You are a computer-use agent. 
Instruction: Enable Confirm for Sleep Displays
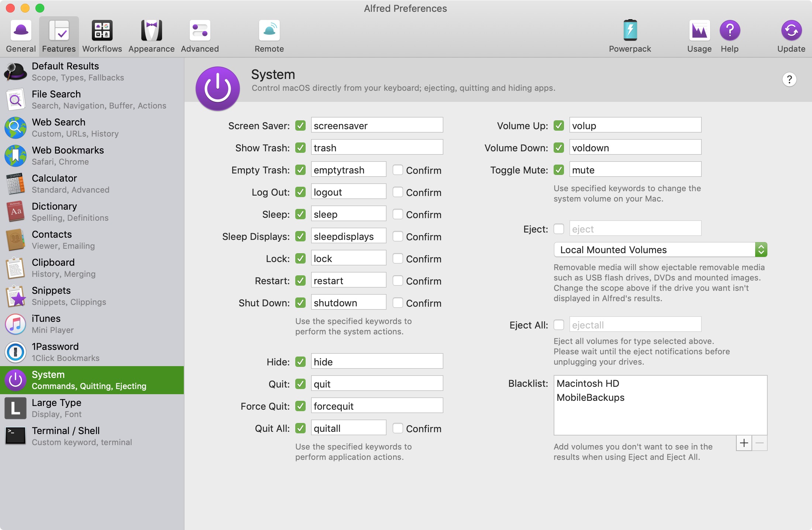coord(398,236)
